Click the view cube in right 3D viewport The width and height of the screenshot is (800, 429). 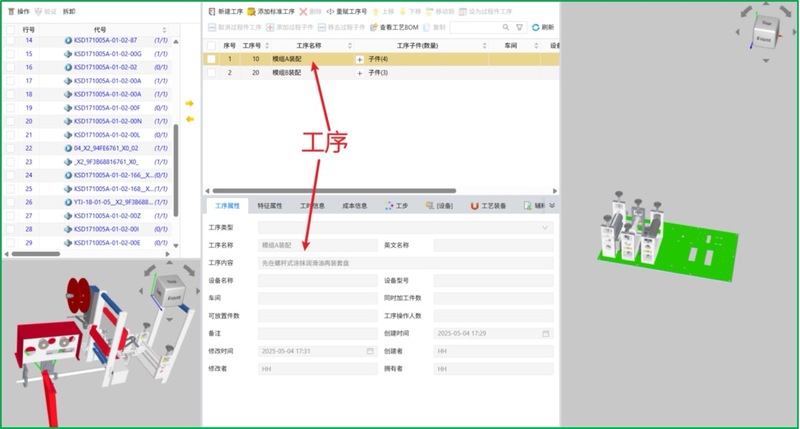point(766,37)
